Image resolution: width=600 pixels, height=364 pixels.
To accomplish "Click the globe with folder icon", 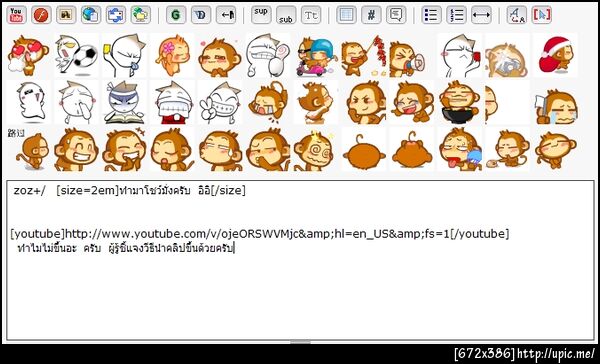I will point(140,15).
